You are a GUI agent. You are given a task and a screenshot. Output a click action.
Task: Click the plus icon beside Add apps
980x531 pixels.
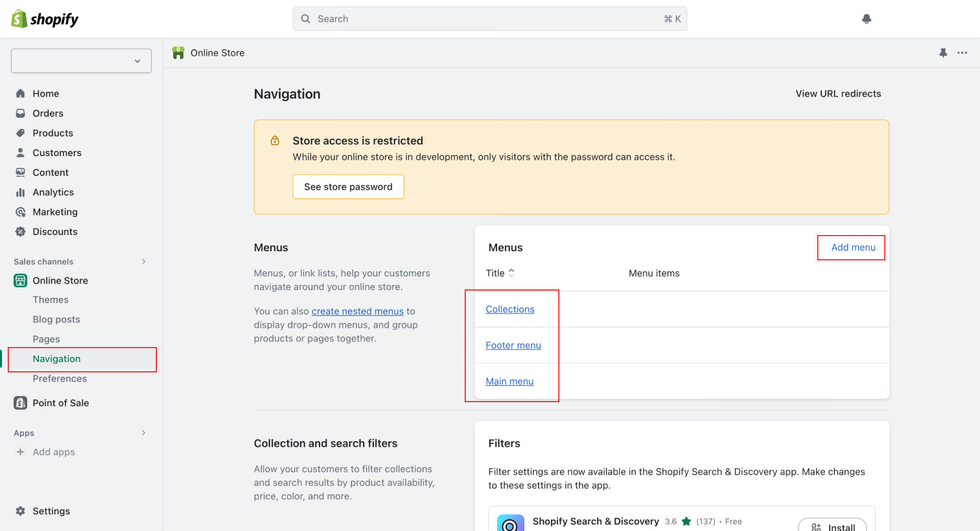click(x=21, y=452)
